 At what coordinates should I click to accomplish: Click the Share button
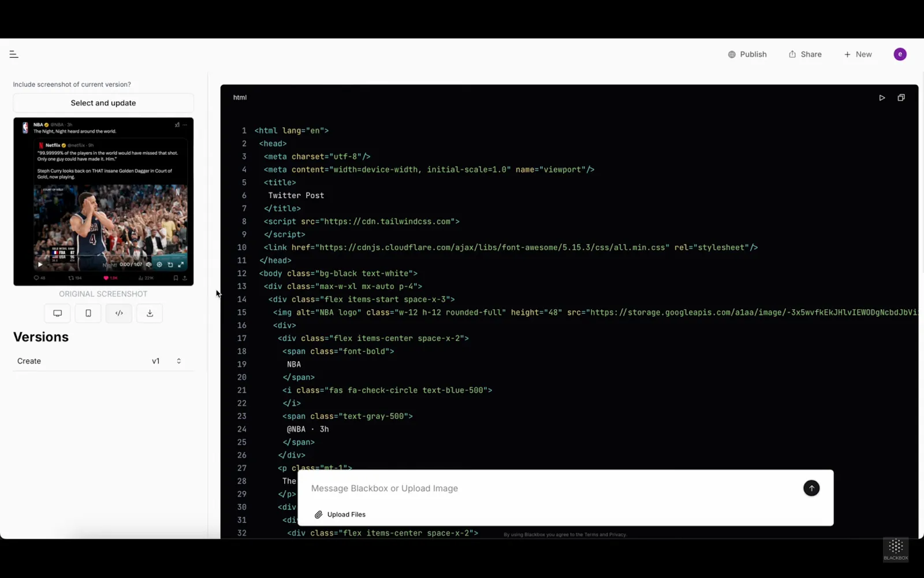coord(805,54)
